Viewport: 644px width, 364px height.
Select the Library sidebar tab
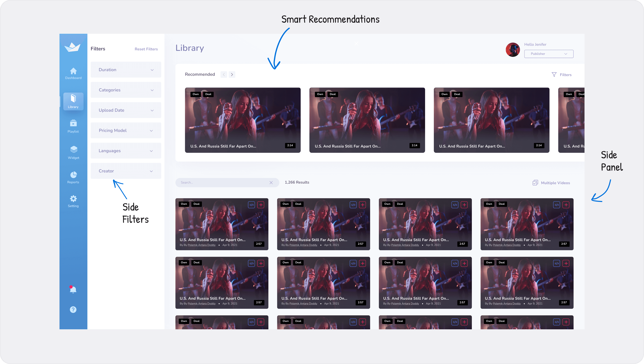(x=73, y=101)
